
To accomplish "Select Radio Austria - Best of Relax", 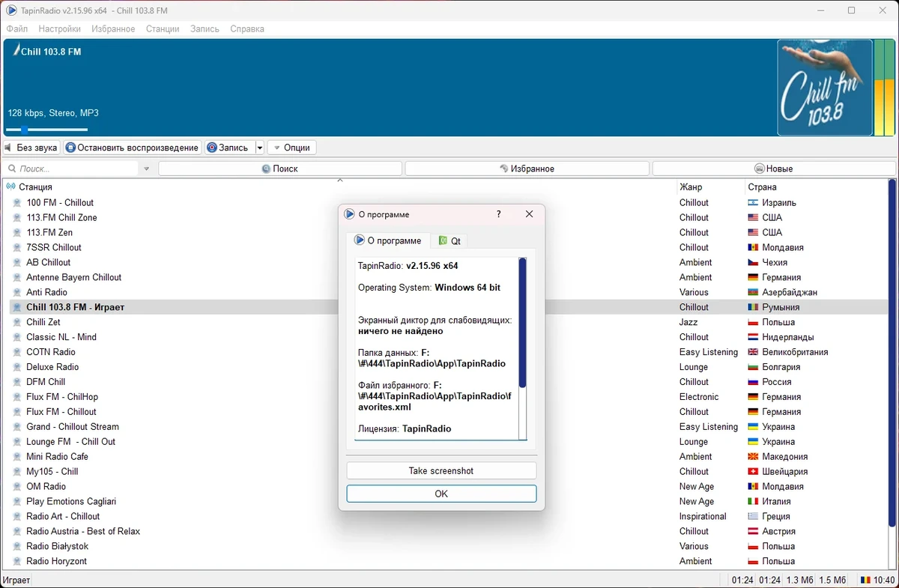I will [x=83, y=532].
